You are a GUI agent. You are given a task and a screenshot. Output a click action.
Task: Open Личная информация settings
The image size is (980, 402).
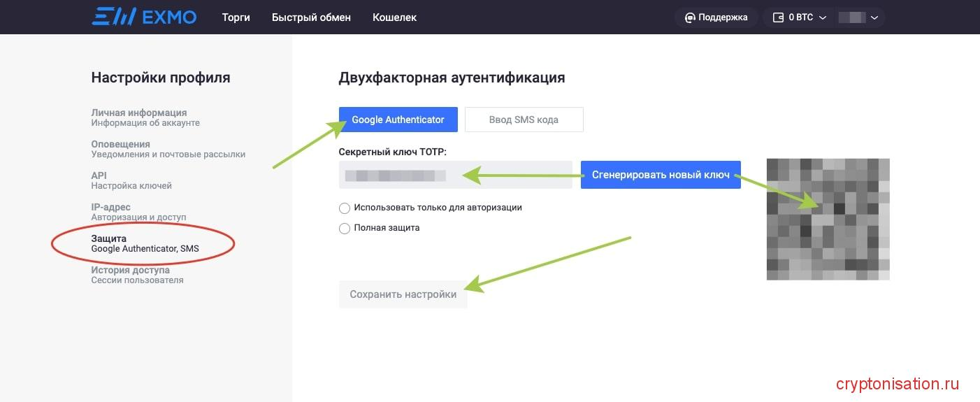145,117
